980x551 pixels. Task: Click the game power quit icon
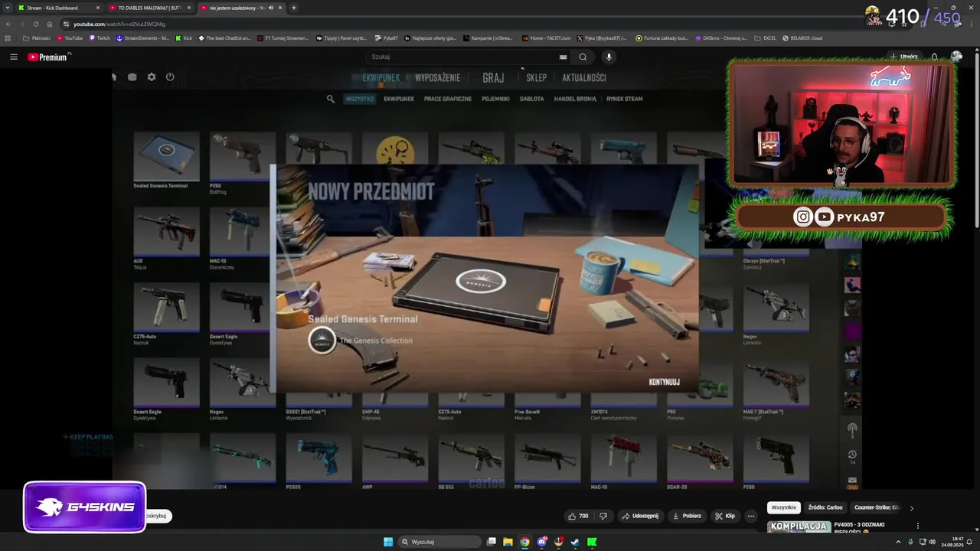point(170,77)
